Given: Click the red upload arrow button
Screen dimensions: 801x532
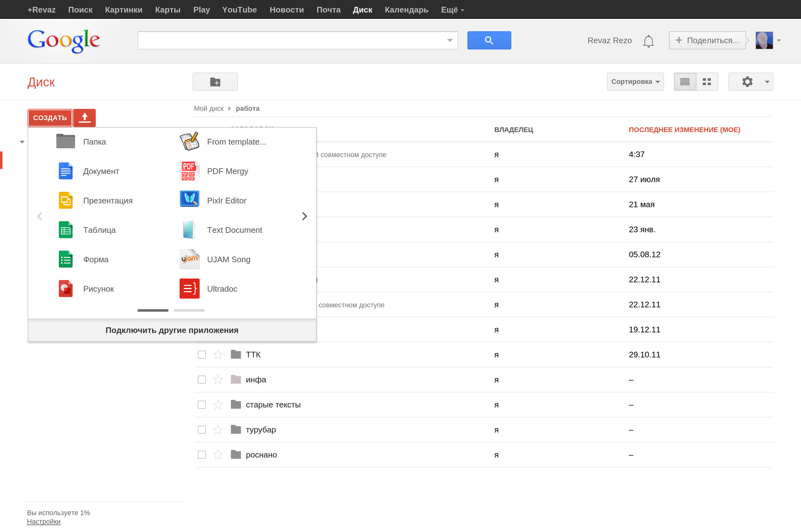Looking at the screenshot, I should 85,118.
